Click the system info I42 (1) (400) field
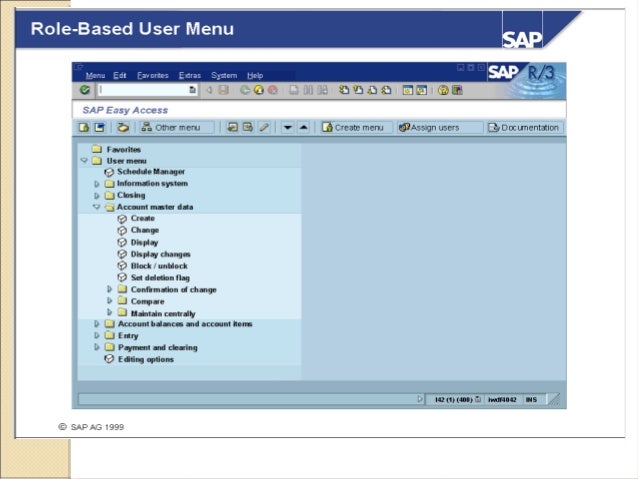Screen dimensions: 638x479 pyautogui.click(x=454, y=400)
